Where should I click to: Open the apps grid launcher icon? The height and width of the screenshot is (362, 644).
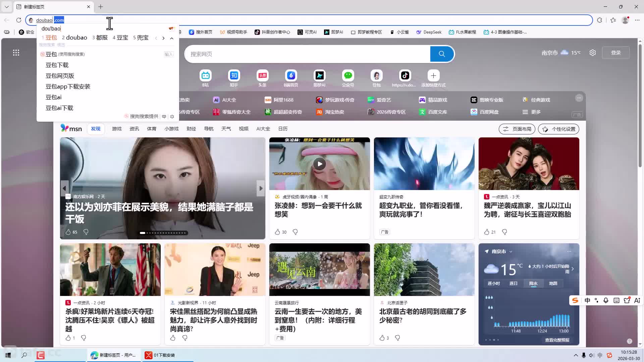pos(16,53)
